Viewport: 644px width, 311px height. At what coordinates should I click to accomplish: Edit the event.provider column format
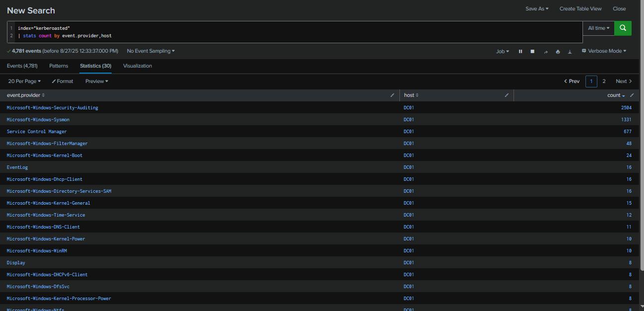392,95
